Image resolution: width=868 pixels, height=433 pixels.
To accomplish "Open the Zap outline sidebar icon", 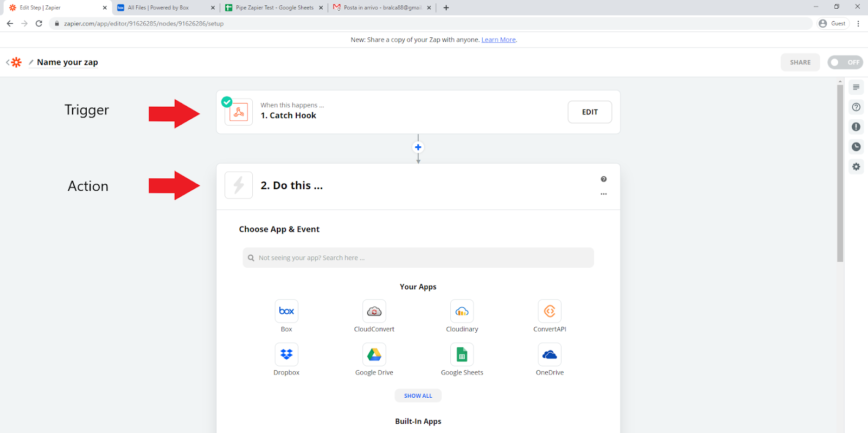I will (x=856, y=87).
